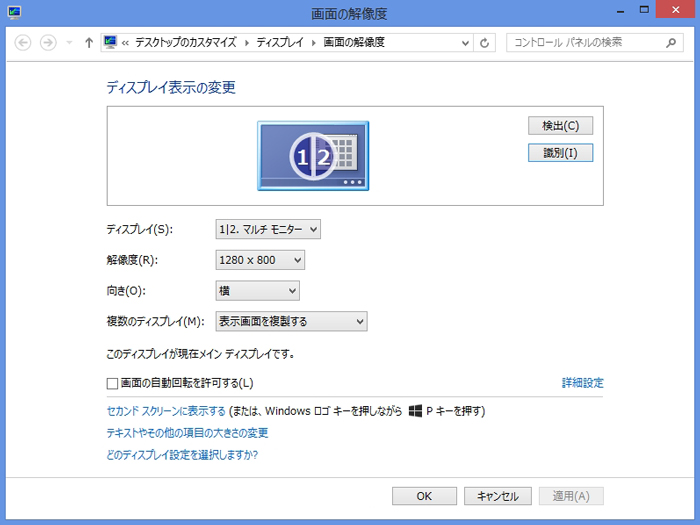The height and width of the screenshot is (525, 700).
Task: Open the 詳細設定 link
Action: pos(583,383)
